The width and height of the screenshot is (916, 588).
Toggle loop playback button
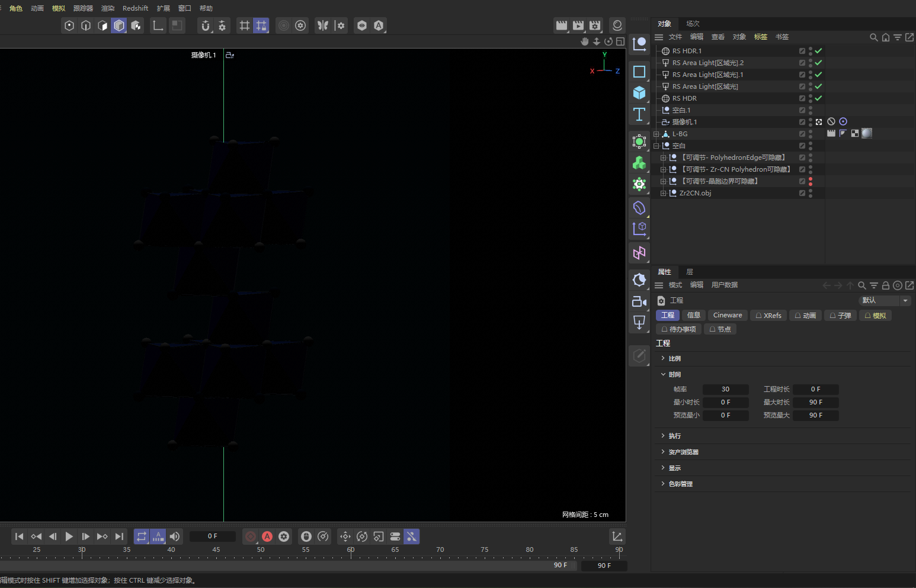tap(142, 536)
